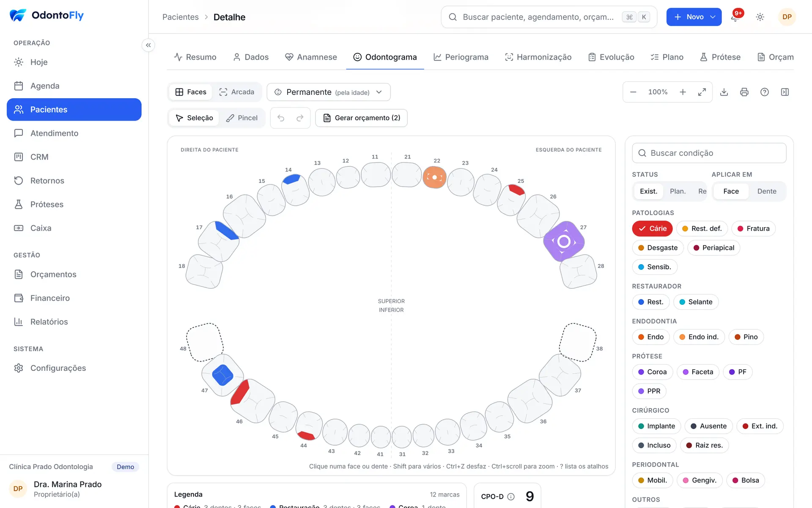
Task: Switch to the Periograma tab
Action: tap(461, 57)
